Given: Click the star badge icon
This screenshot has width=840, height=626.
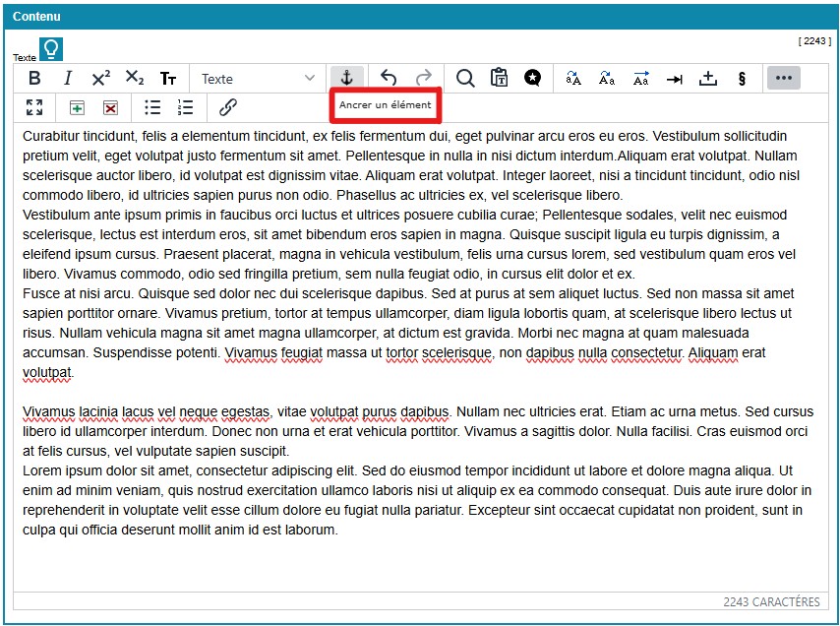Looking at the screenshot, I should pos(532,79).
